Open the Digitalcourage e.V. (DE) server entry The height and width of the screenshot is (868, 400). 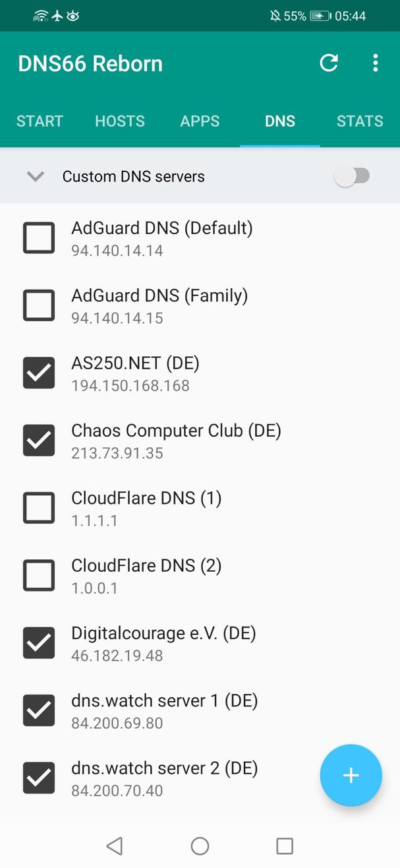click(163, 643)
